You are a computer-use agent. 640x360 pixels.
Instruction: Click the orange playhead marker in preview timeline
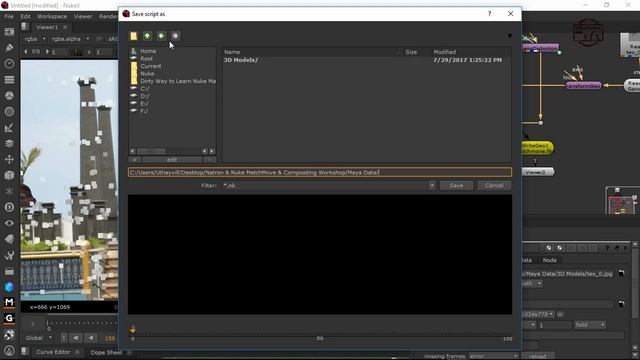(x=133, y=329)
